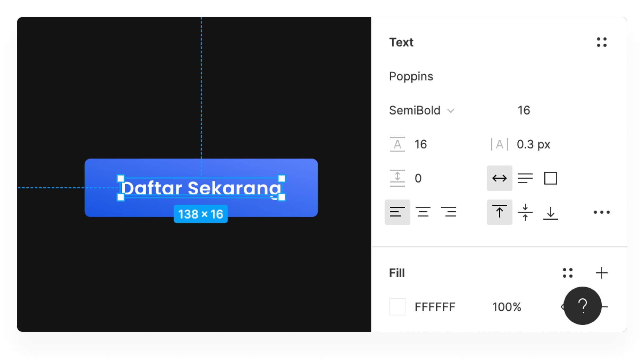This screenshot has width=644, height=360.
Task: Align text to the top
Action: pyautogui.click(x=499, y=212)
